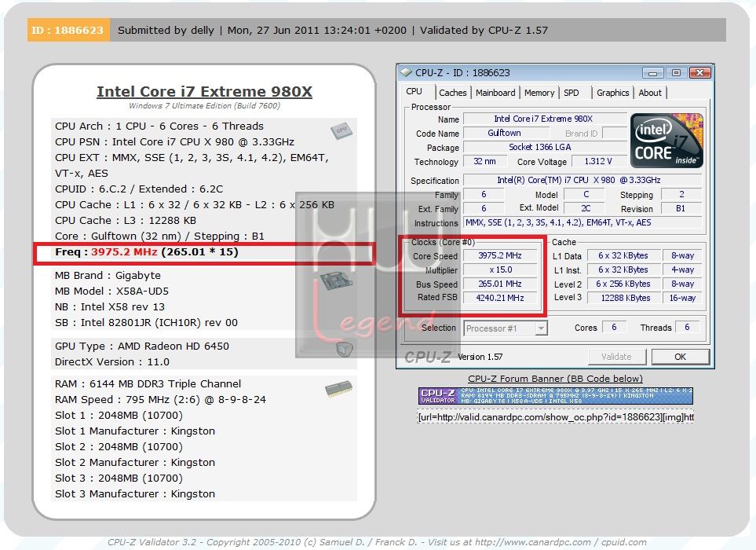Click the motherboard icon beside MB Brand
Viewport: 756px width, 550px height.
click(x=335, y=280)
